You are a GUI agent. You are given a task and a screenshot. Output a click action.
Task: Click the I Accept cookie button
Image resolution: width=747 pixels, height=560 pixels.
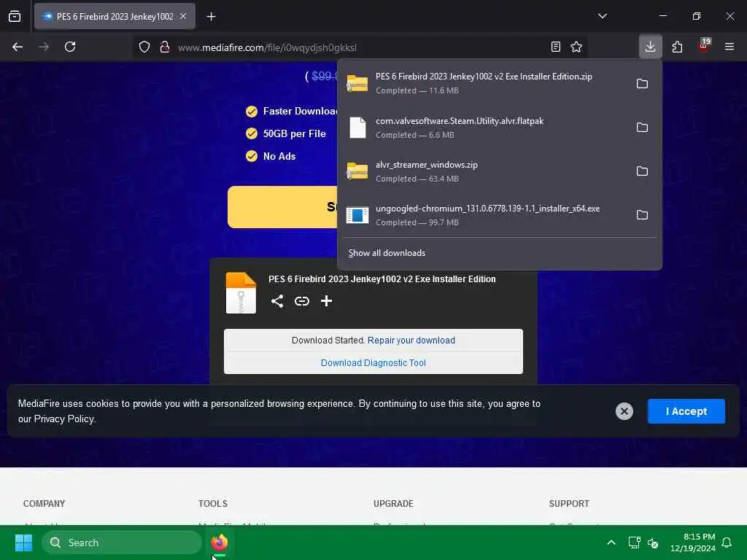[686, 411]
